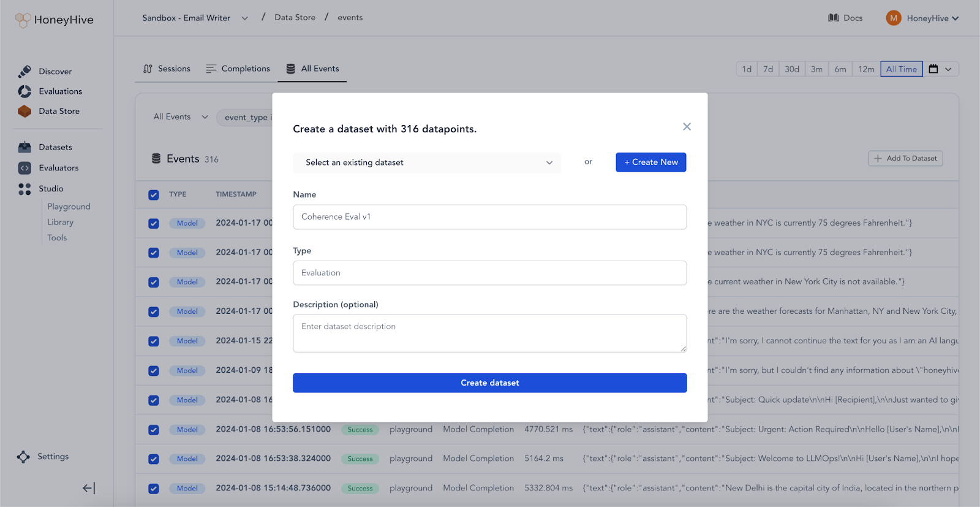Switch to the Completions tab
Viewport: 980px width, 507px height.
coord(238,69)
